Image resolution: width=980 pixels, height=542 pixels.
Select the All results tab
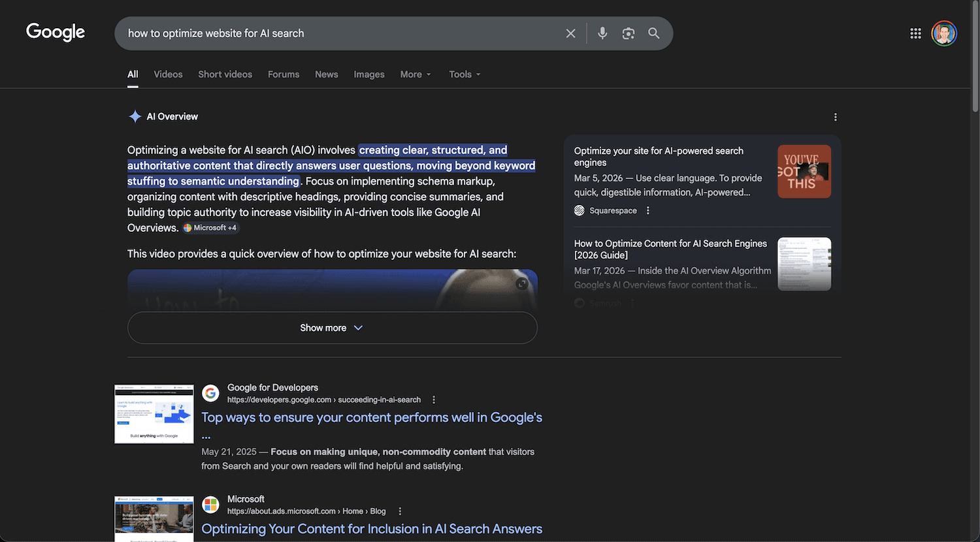pos(133,74)
